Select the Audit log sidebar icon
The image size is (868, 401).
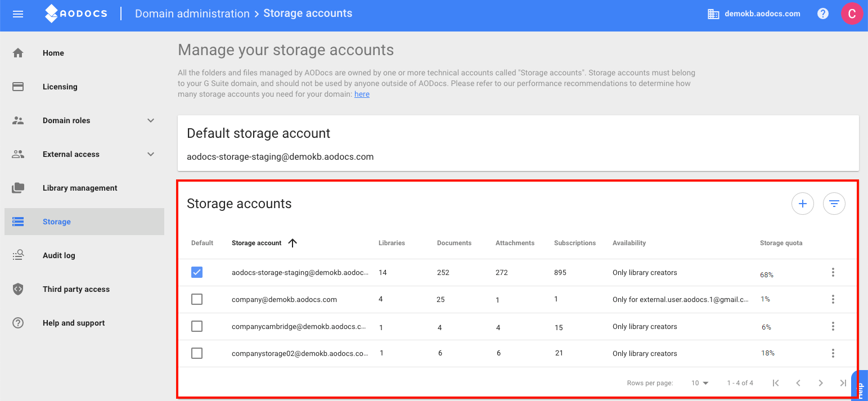tap(18, 255)
